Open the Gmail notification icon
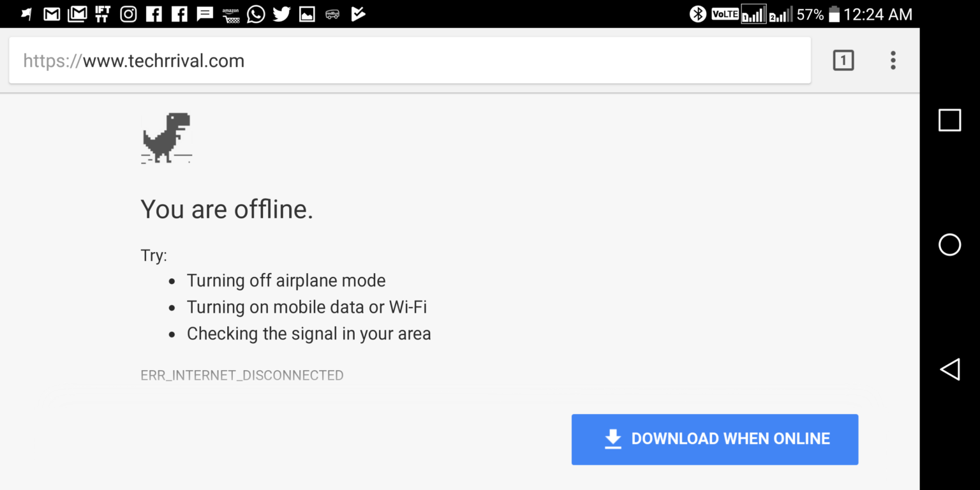 (x=52, y=13)
